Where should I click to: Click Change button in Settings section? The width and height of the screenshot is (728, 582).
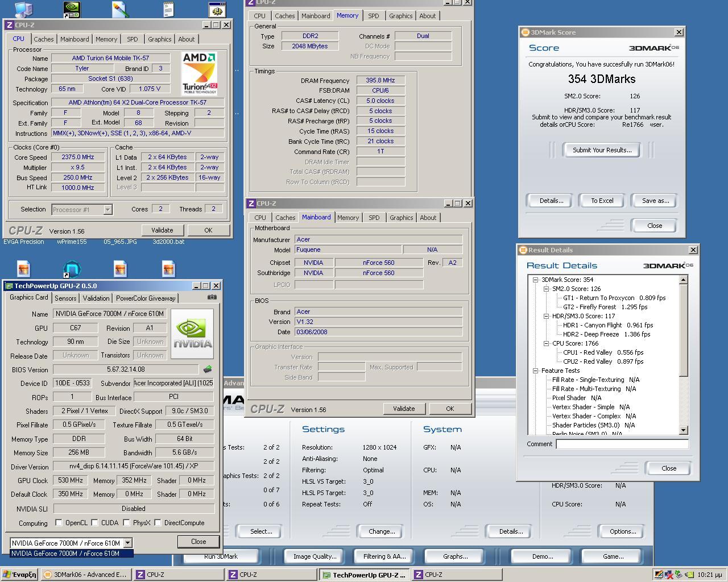pos(382,531)
